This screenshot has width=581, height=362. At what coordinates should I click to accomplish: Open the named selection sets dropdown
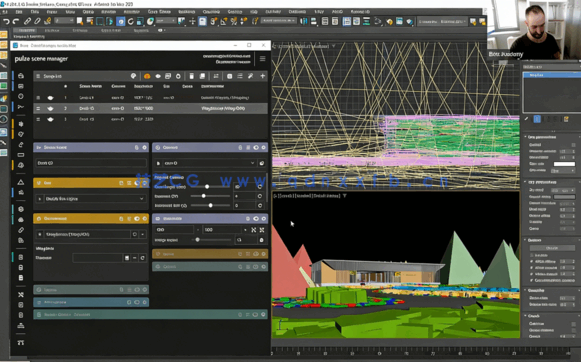pos(278,21)
